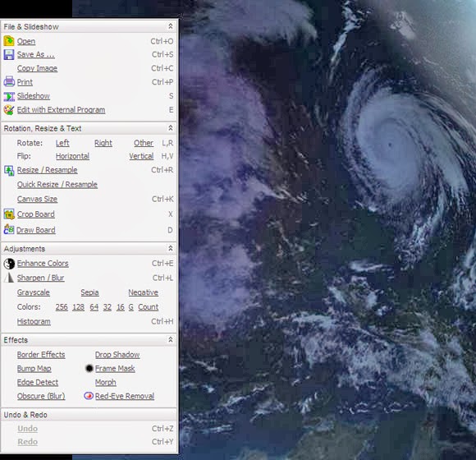Click the Slideshow filmstrip icon
The image size is (476, 460).
pos(9,96)
